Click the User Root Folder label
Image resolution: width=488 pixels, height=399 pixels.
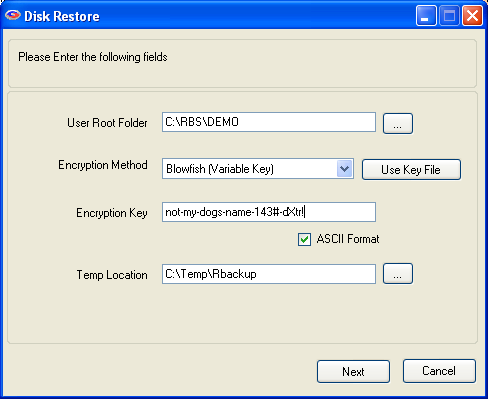(107, 123)
